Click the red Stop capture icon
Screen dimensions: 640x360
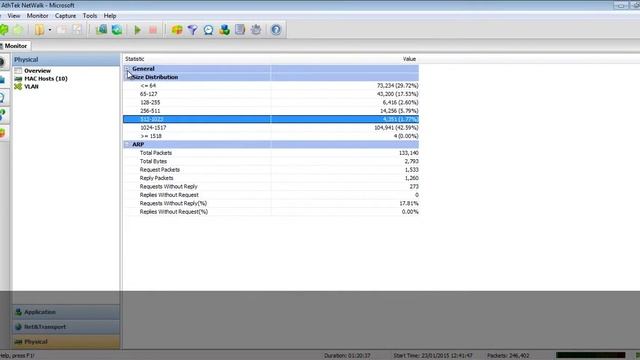click(x=153, y=30)
